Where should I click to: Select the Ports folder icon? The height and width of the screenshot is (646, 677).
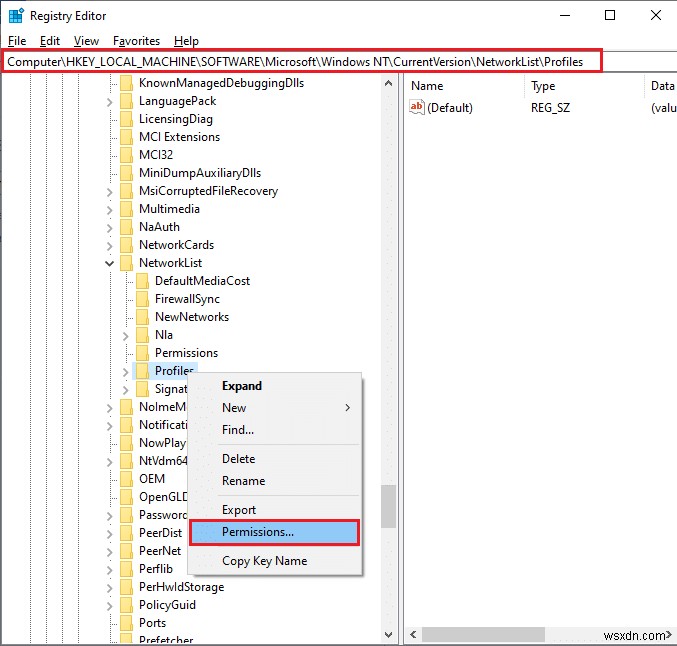[127, 623]
